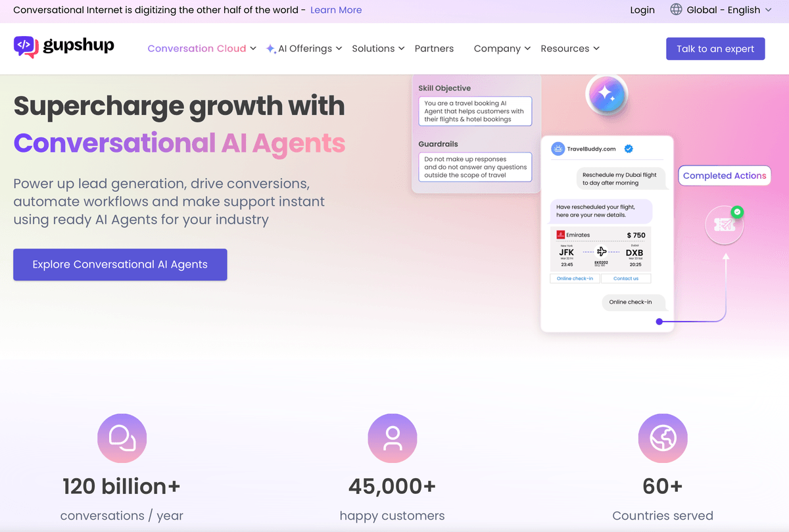Open the Company menu

click(x=497, y=49)
